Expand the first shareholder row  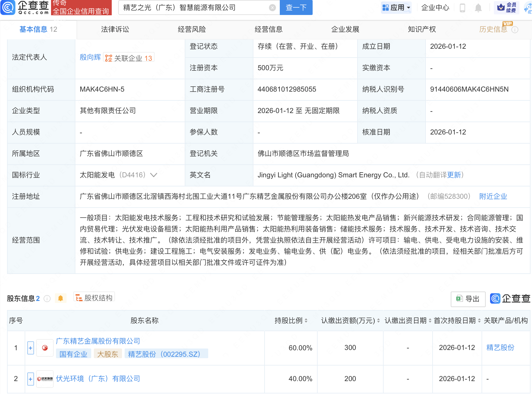tap(31, 348)
